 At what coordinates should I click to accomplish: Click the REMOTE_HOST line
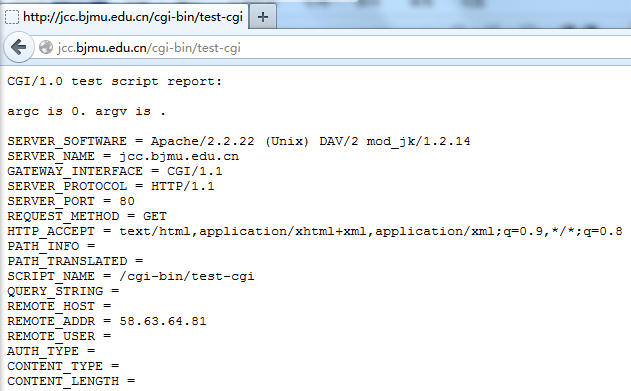point(59,307)
